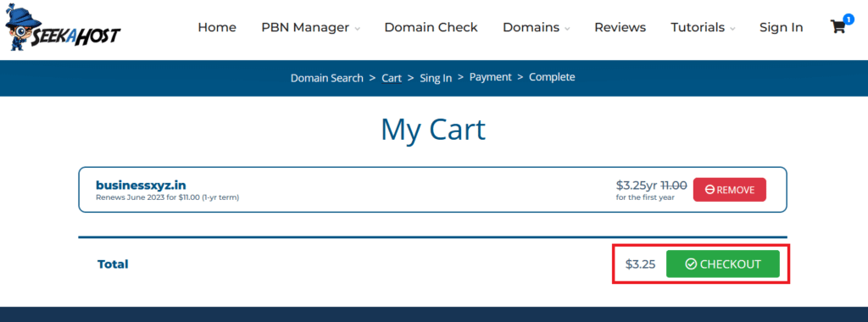Select the Payment breadcrumb step

click(x=491, y=77)
